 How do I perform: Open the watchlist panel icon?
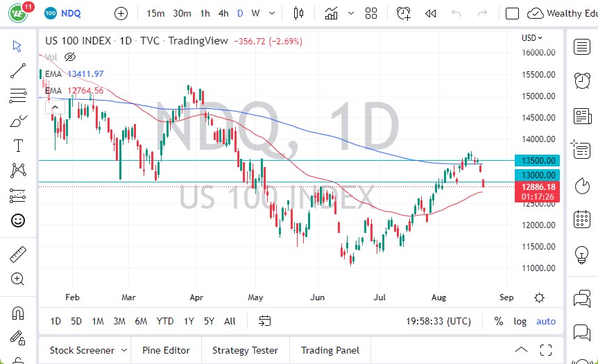[582, 46]
